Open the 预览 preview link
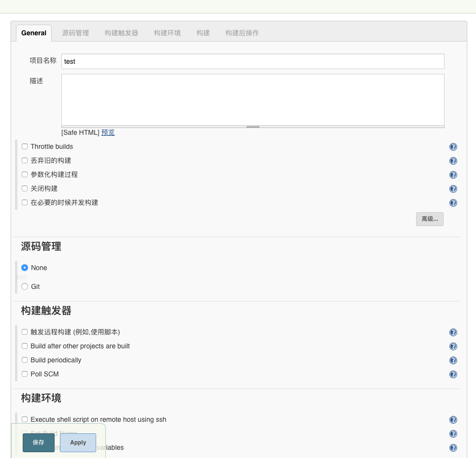476x458 pixels. pyautogui.click(x=108, y=133)
